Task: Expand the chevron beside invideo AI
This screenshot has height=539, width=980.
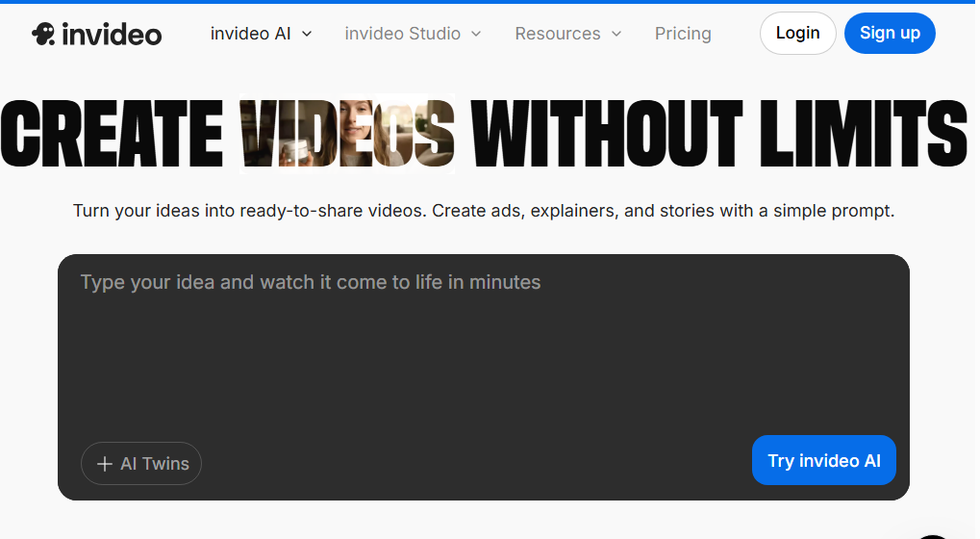Action: point(307,34)
